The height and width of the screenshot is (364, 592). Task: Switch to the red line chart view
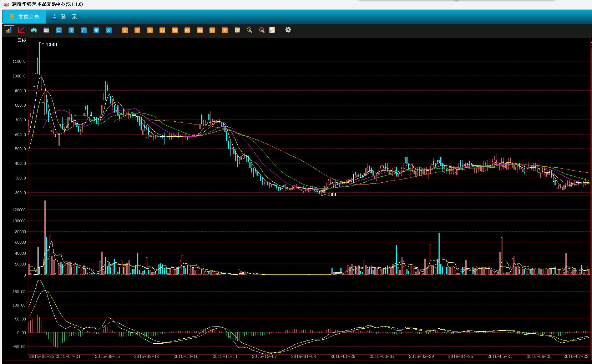[21, 30]
